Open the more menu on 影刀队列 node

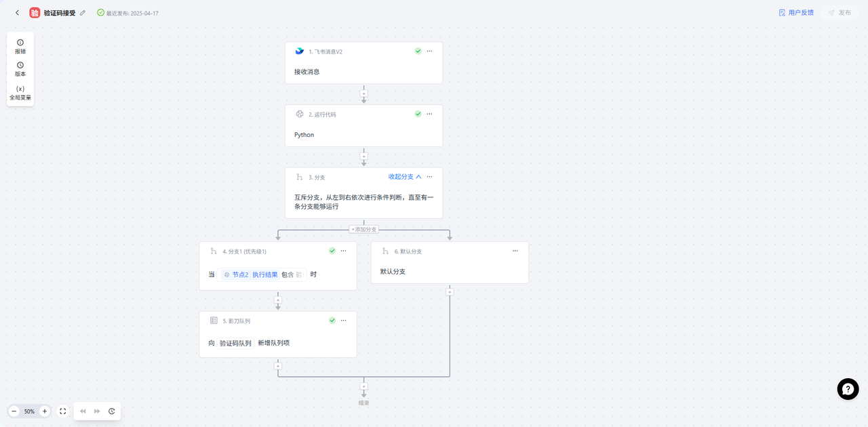point(343,321)
